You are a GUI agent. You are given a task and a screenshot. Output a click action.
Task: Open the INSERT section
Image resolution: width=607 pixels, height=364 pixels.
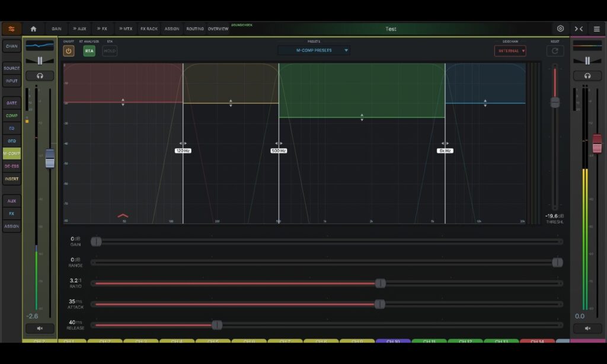(12, 179)
